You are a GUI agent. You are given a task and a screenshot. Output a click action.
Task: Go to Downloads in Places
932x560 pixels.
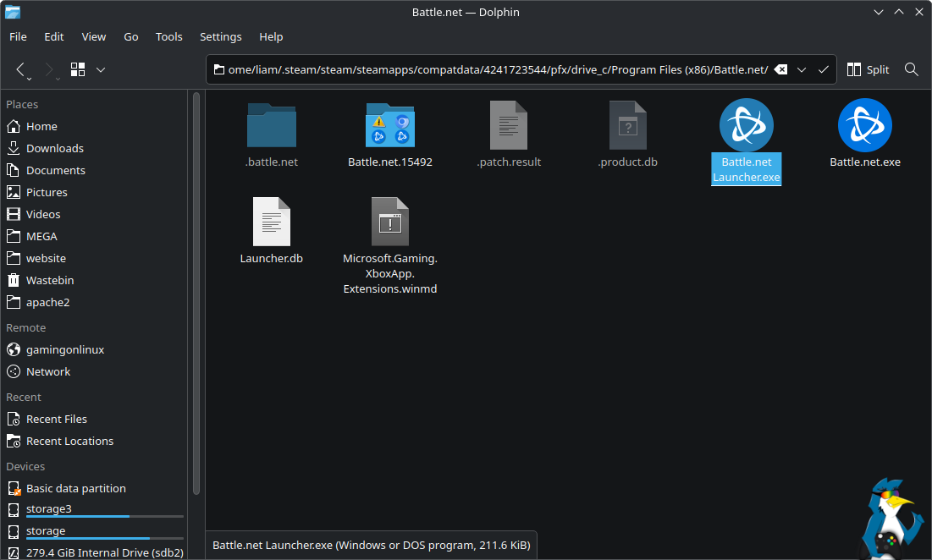[x=54, y=148]
